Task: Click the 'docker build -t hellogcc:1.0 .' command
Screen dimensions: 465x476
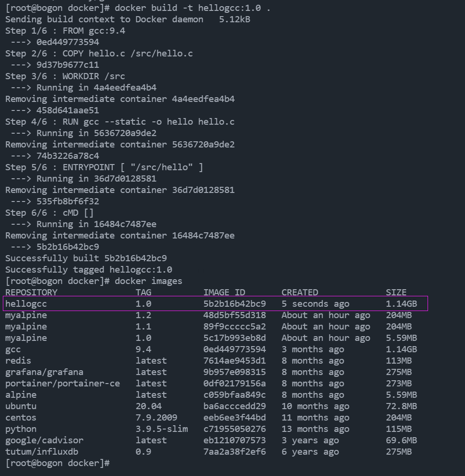Action: 192,8
